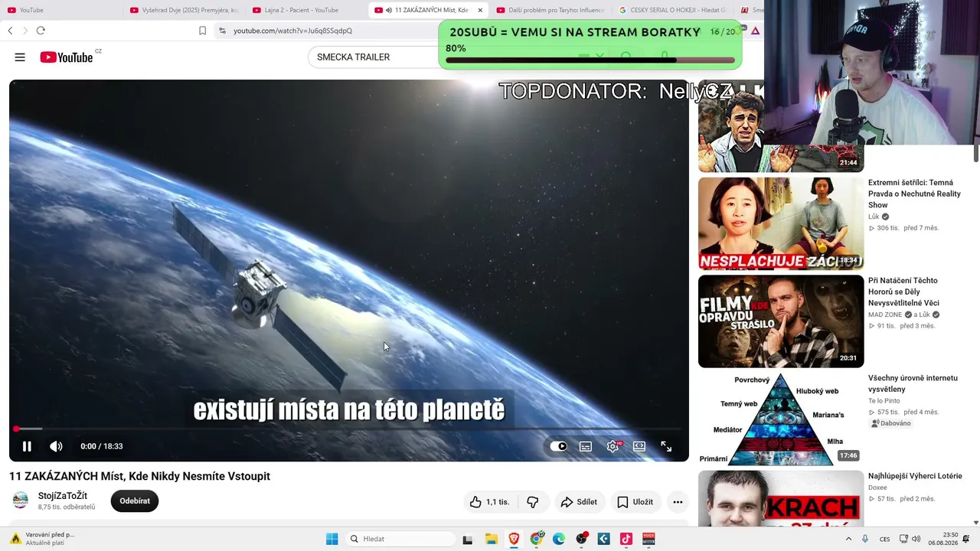
Task: Mute the video using the speaker icon
Action: [56, 446]
